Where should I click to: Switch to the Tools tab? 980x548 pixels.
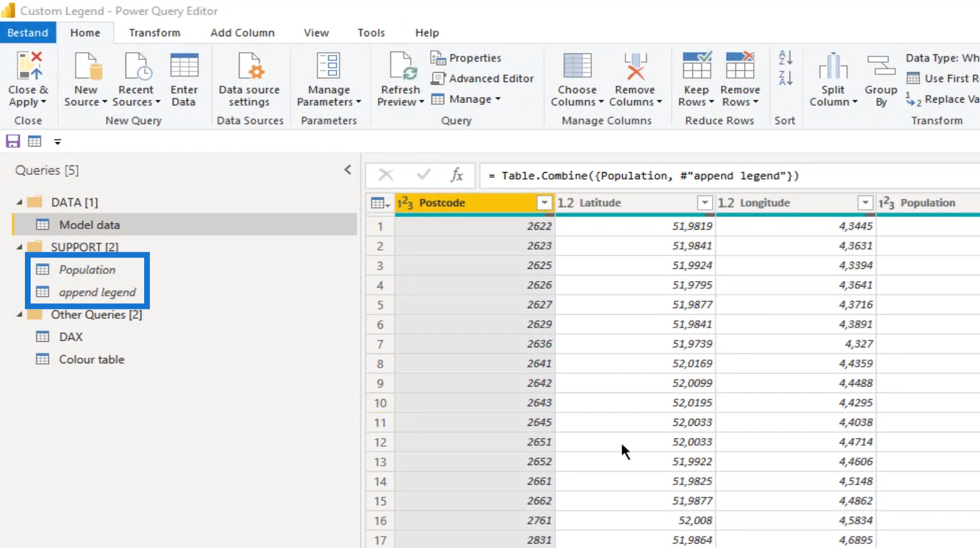(371, 33)
